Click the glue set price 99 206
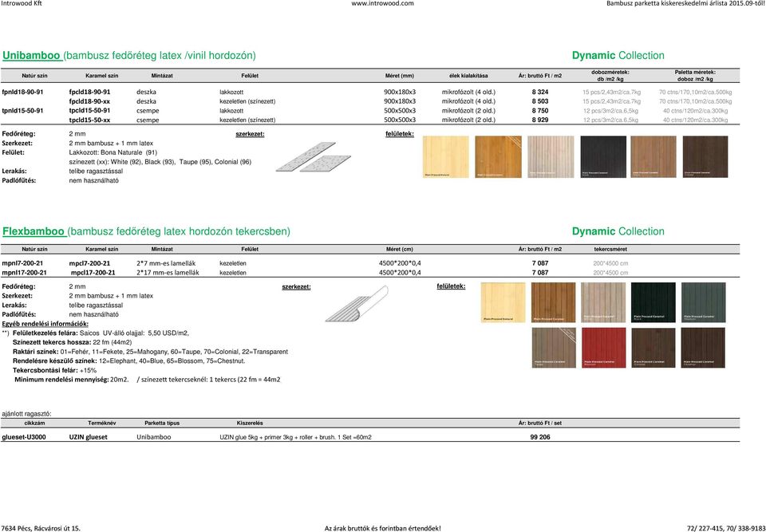The height and width of the screenshot is (532, 766). (x=540, y=437)
